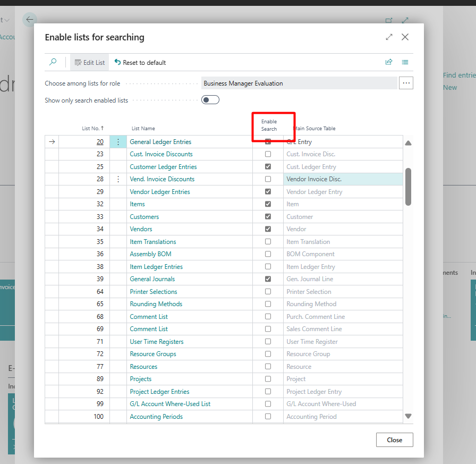Image resolution: width=476 pixels, height=464 pixels.
Task: Open the list view options icon
Action: (x=405, y=62)
